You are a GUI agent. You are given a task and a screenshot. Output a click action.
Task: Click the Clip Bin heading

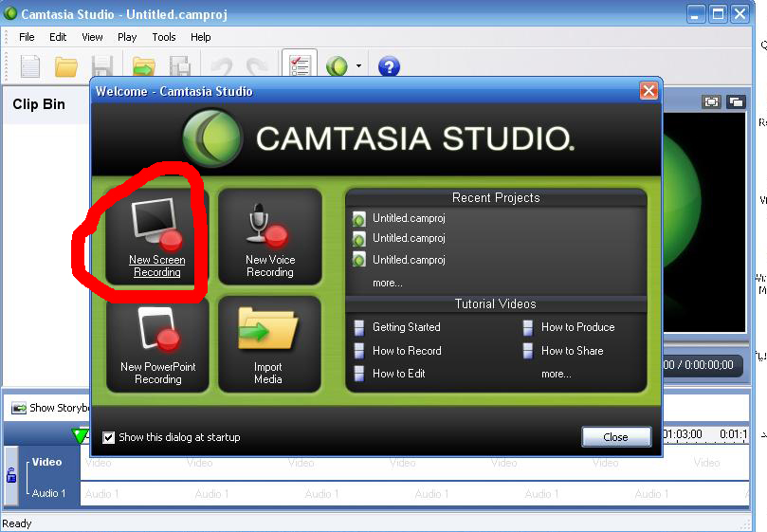(39, 104)
